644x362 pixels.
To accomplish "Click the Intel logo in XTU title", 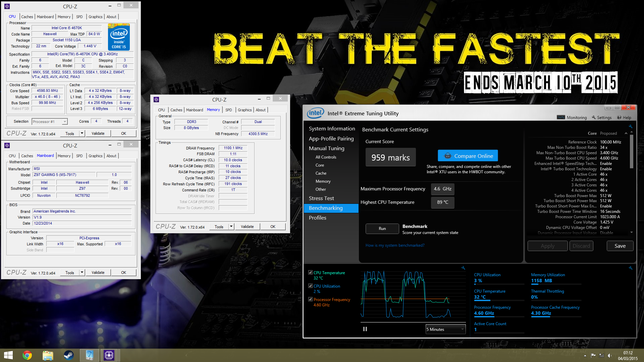I will click(x=316, y=113).
